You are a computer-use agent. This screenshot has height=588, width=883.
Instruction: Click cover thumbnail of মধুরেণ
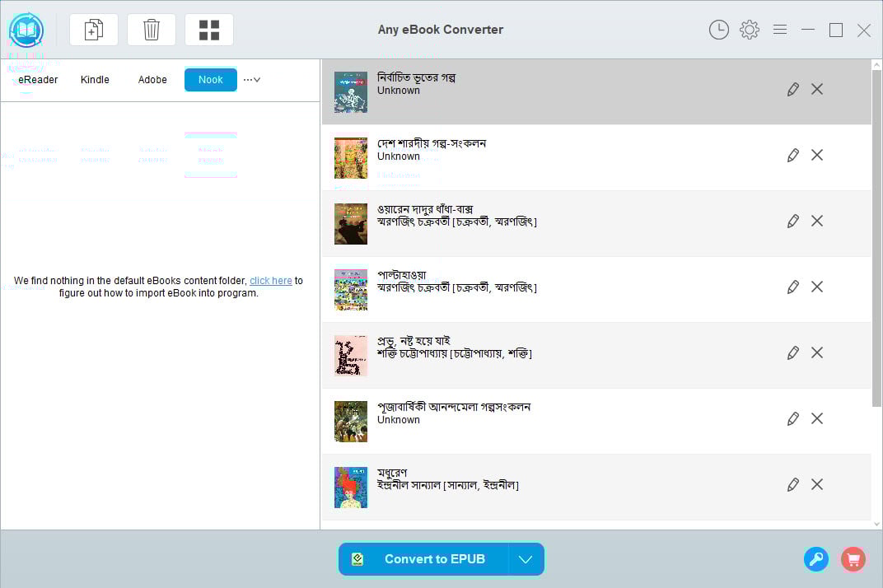tap(351, 488)
